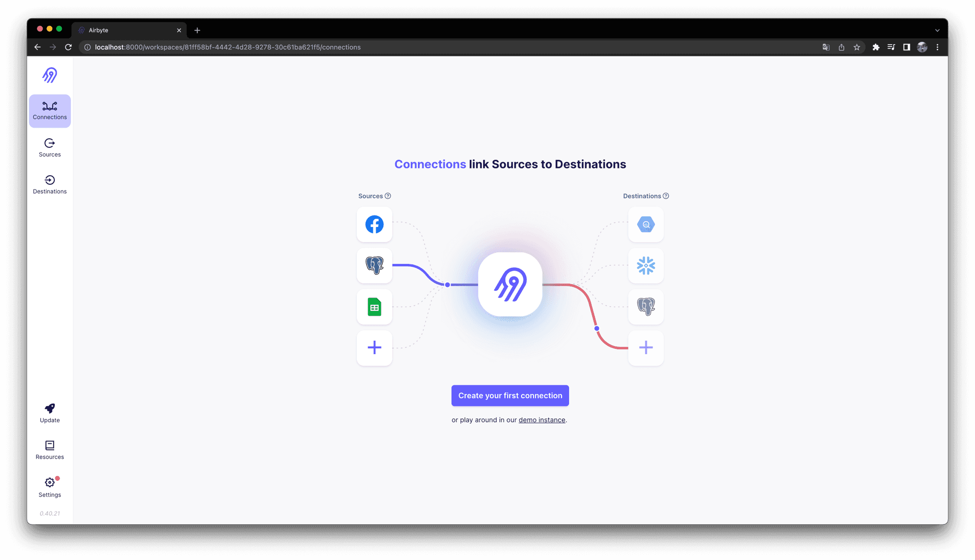
Task: Expand the tab search chevron in the browser
Action: [x=937, y=30]
